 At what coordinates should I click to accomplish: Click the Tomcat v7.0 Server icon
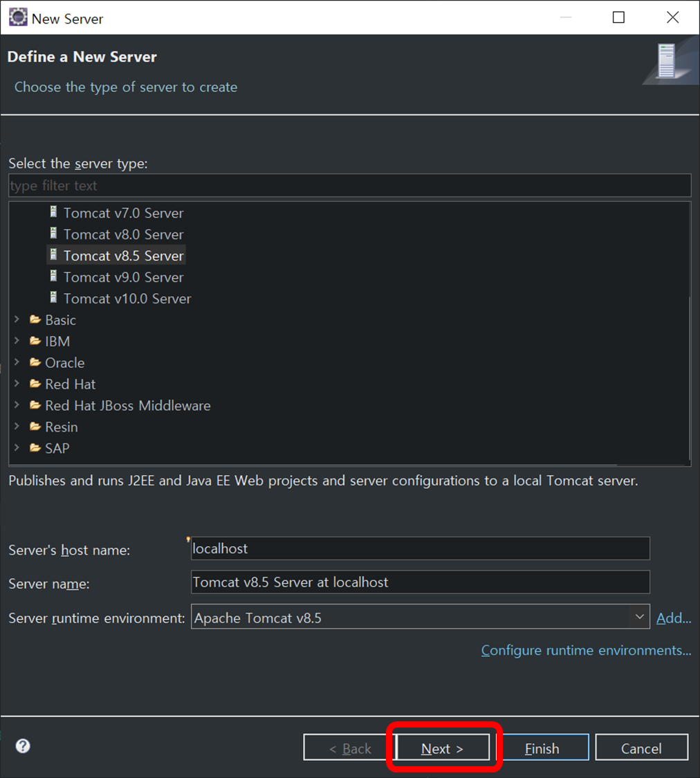(53, 212)
